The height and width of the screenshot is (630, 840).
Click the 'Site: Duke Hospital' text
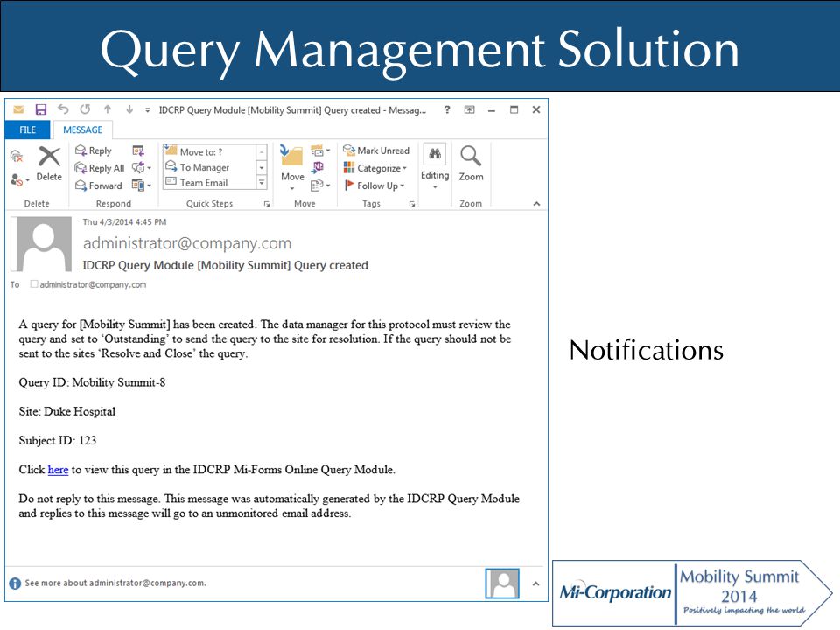67,411
